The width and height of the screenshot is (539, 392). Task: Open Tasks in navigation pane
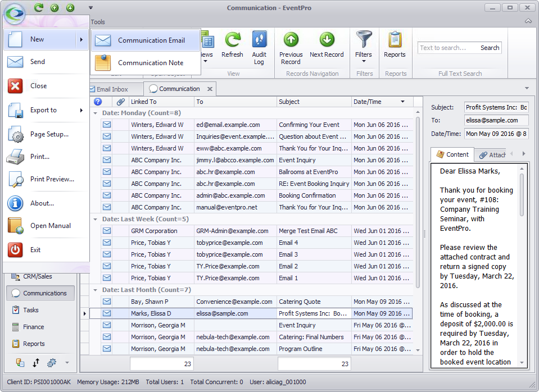pos(40,310)
